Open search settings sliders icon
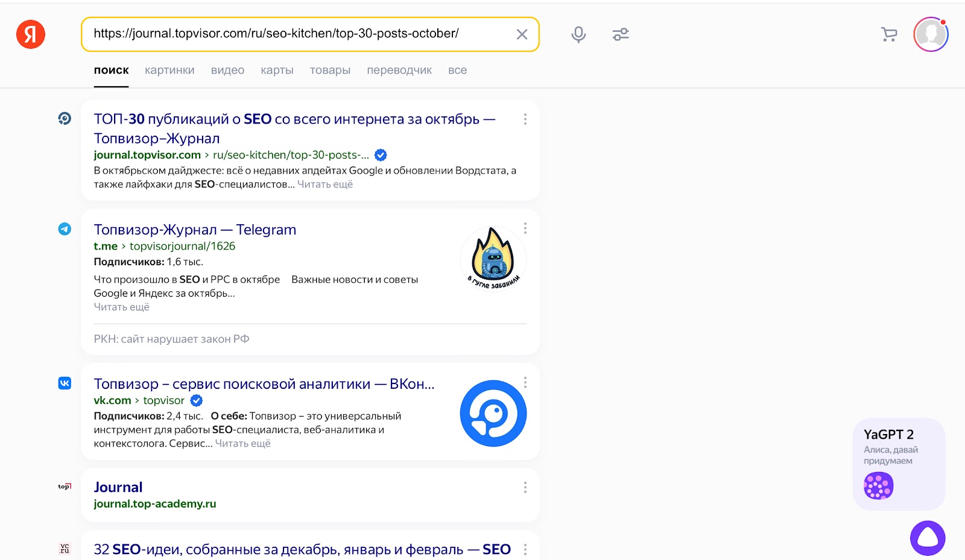965x560 pixels. (621, 34)
